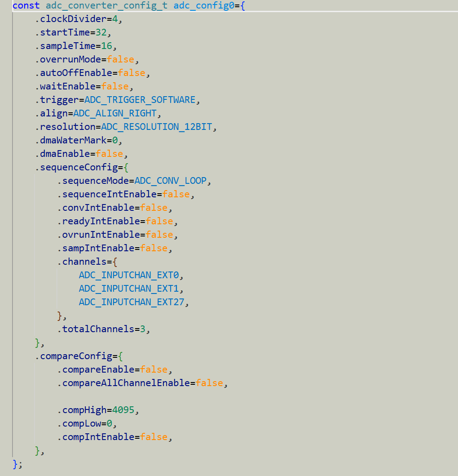Click the overrunMode false value
458x476 pixels.
(x=120, y=59)
